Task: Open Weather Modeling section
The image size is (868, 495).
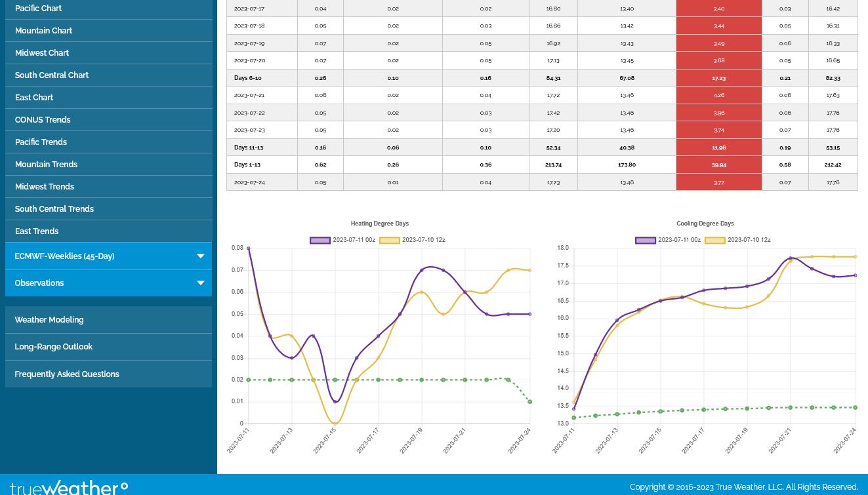Action: tap(49, 320)
